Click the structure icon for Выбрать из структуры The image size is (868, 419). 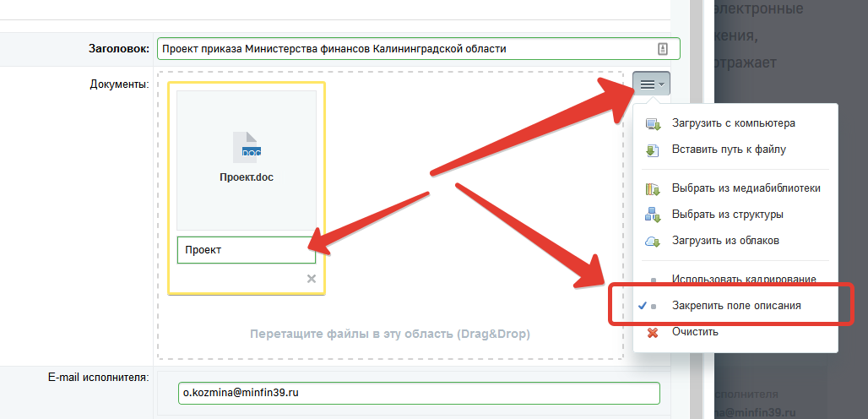pyautogui.click(x=653, y=215)
